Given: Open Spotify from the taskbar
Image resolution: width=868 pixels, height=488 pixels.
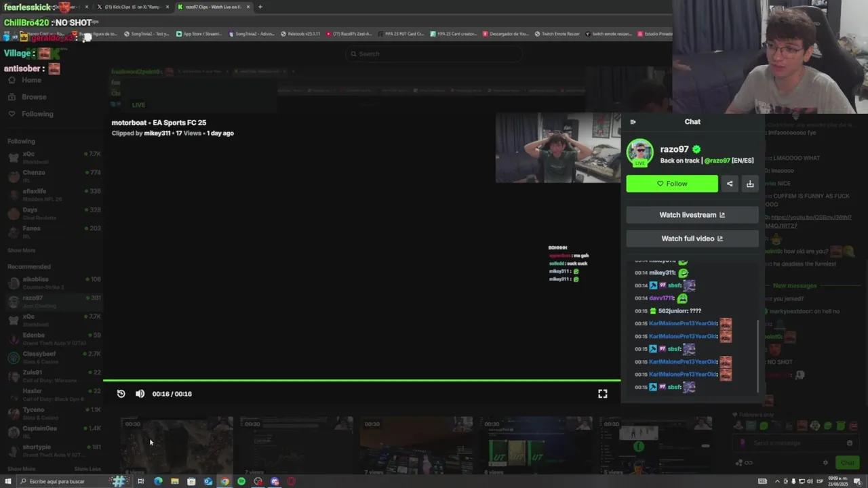Looking at the screenshot, I should pos(241,481).
